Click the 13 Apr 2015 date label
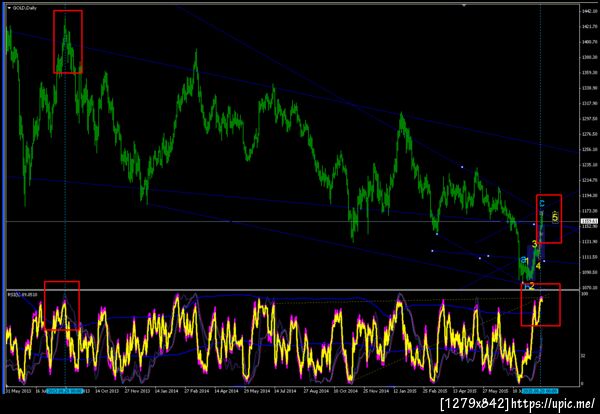 tap(465, 391)
